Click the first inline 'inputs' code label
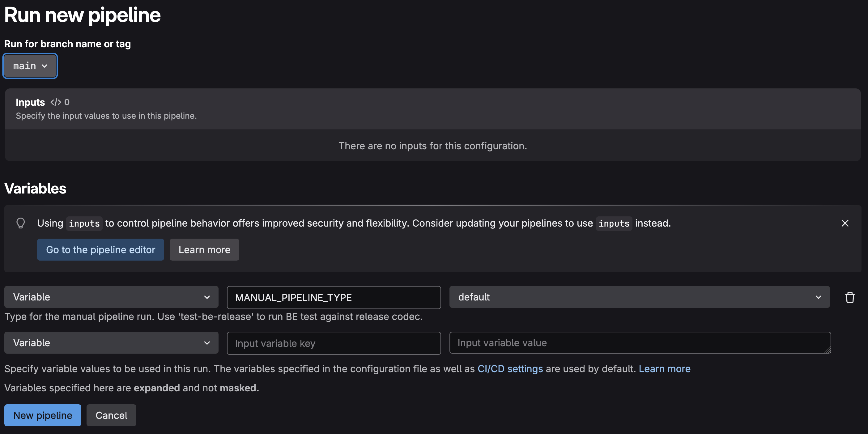Image resolution: width=868 pixels, height=434 pixels. coord(84,223)
